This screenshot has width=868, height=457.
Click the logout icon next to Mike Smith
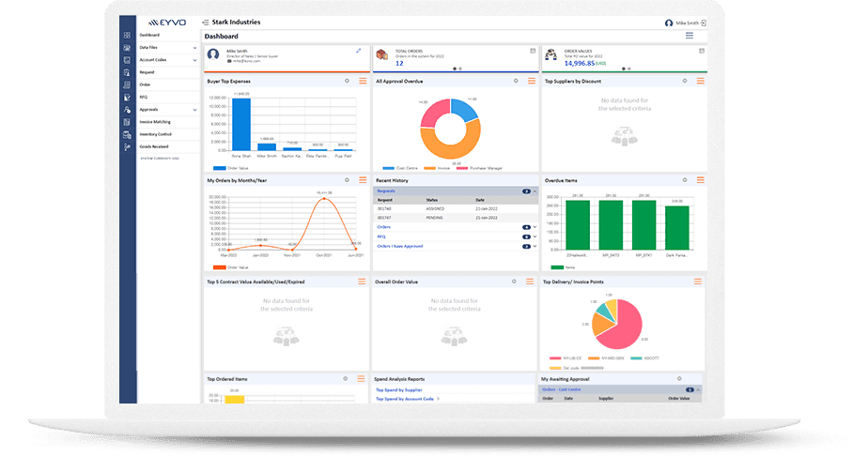pos(703,23)
